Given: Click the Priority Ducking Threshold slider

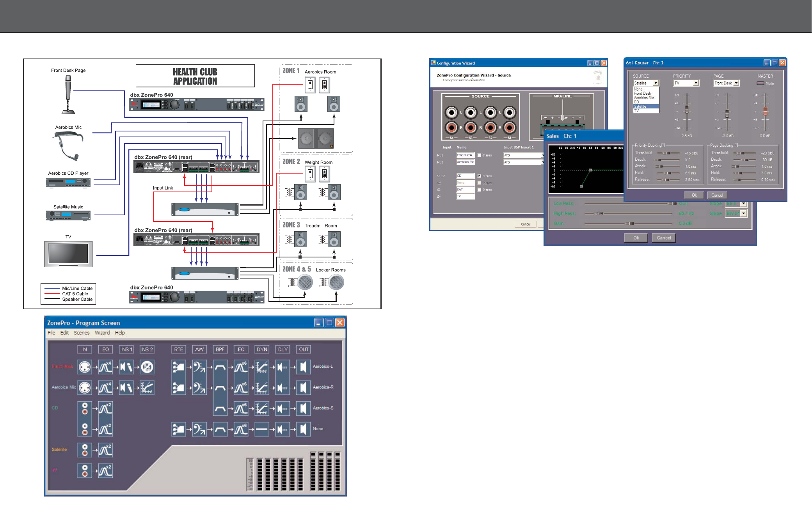Looking at the screenshot, I should coord(668,153).
